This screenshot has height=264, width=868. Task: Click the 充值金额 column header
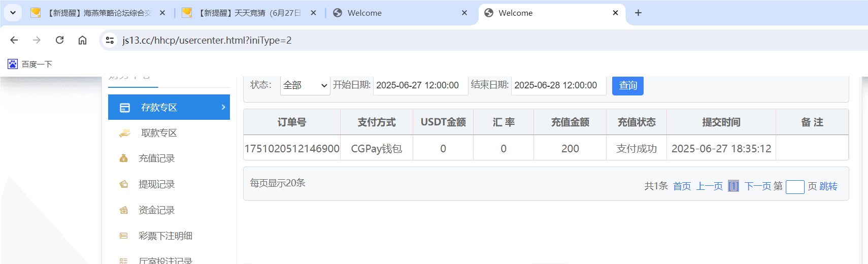(570, 122)
